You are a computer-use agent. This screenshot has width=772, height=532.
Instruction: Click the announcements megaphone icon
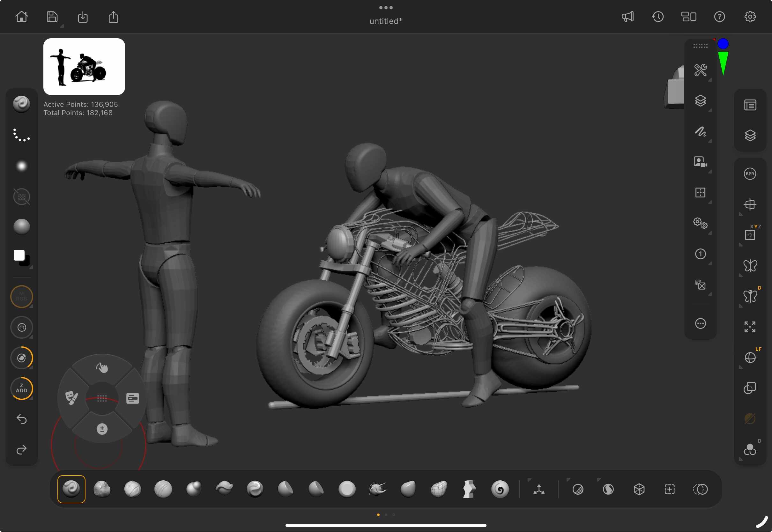(x=627, y=17)
